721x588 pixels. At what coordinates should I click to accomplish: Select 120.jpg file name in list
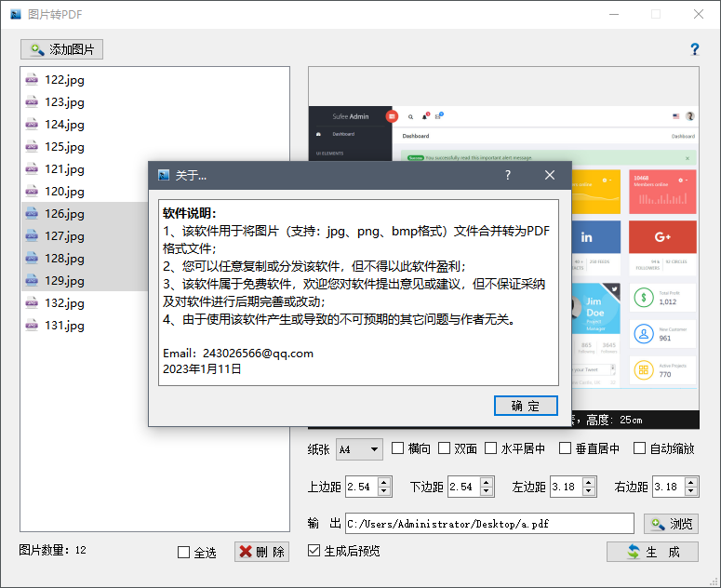coord(64,192)
